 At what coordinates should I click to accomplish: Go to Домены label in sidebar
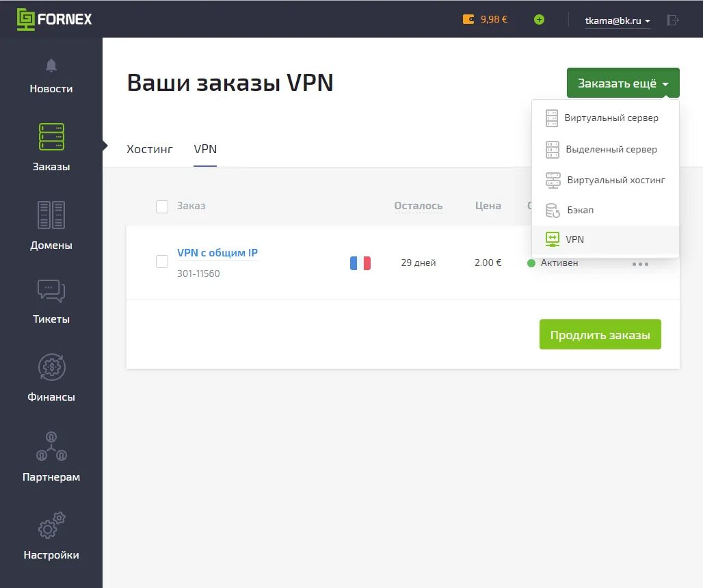[x=51, y=245]
